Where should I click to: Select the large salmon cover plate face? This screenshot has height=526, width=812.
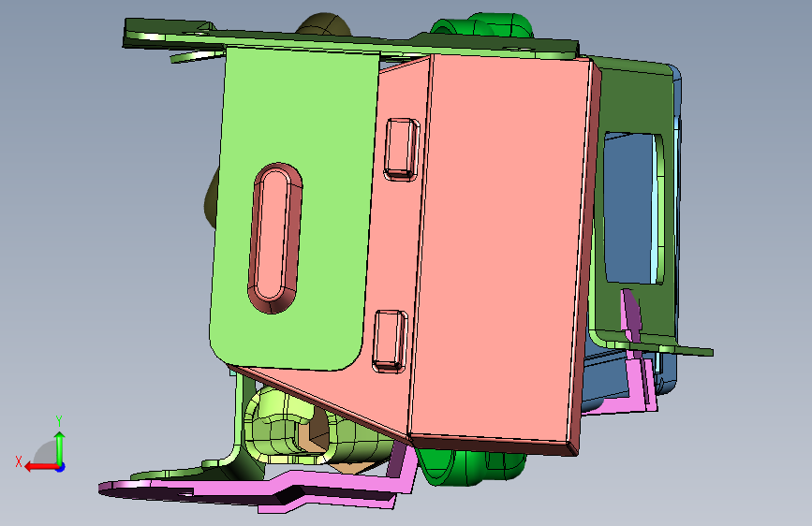[x=500, y=249]
